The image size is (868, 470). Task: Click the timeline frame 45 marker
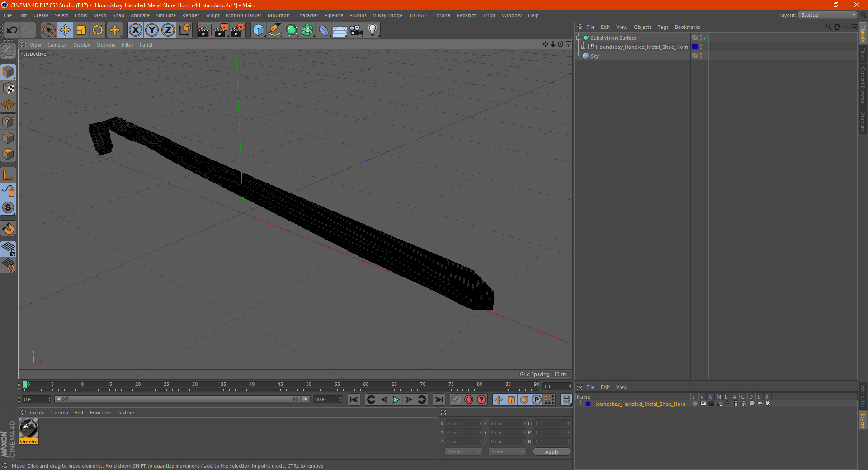pos(280,384)
